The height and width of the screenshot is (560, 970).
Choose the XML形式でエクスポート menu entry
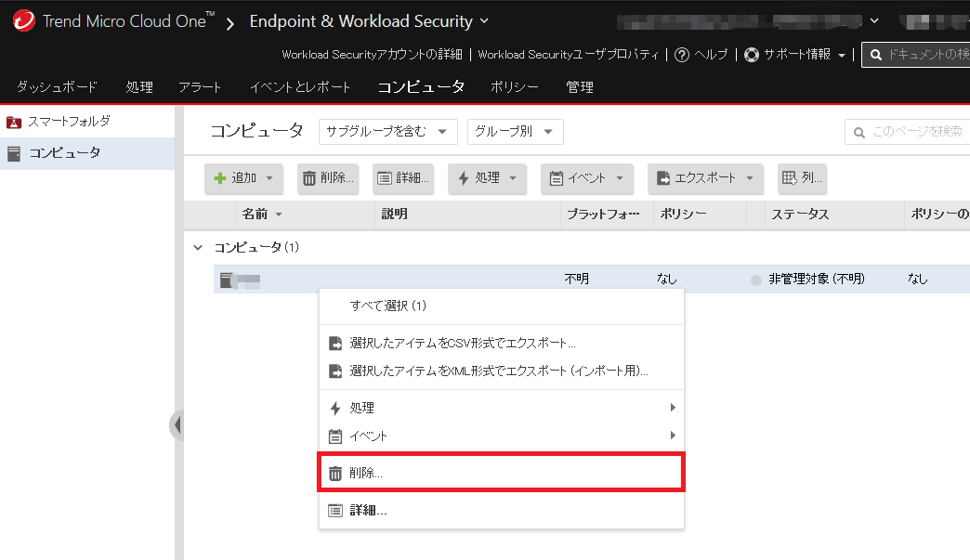click(x=502, y=371)
